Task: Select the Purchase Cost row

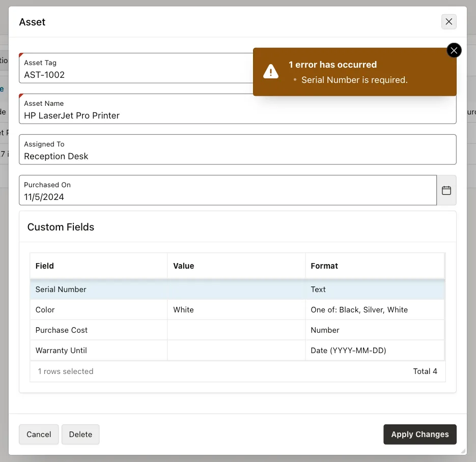Action: click(x=237, y=330)
